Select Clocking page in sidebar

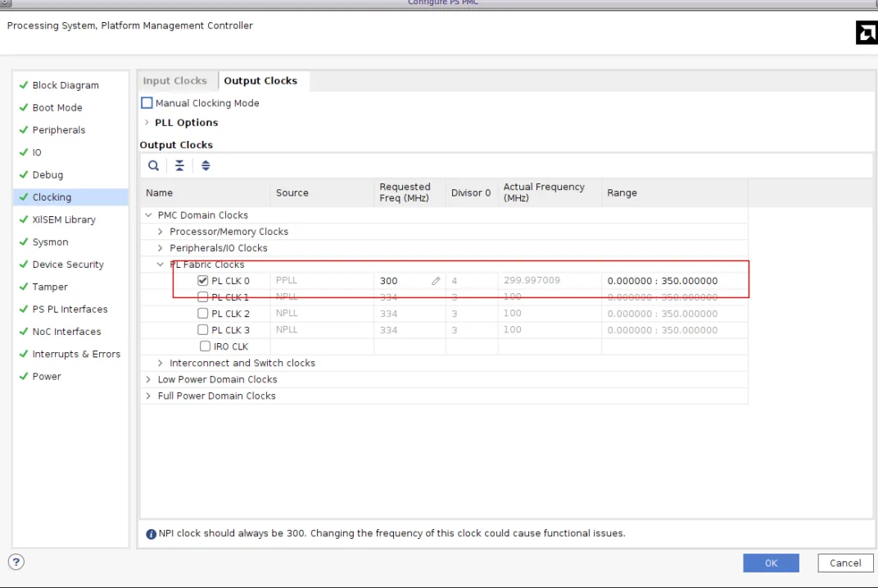pos(71,197)
